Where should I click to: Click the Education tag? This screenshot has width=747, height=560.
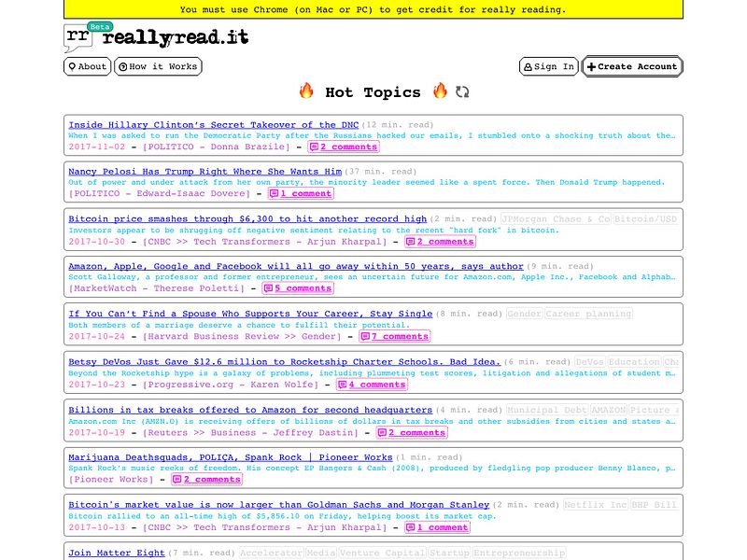point(634,362)
